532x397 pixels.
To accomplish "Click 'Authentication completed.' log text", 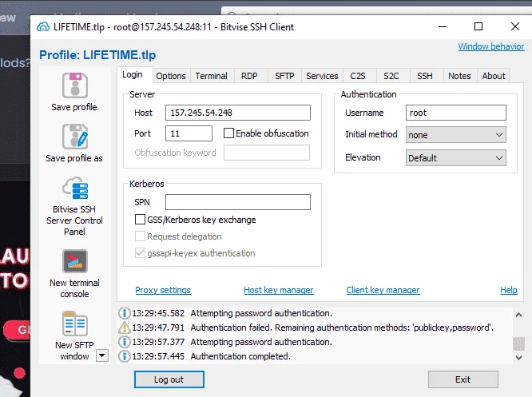I will click(x=240, y=356).
